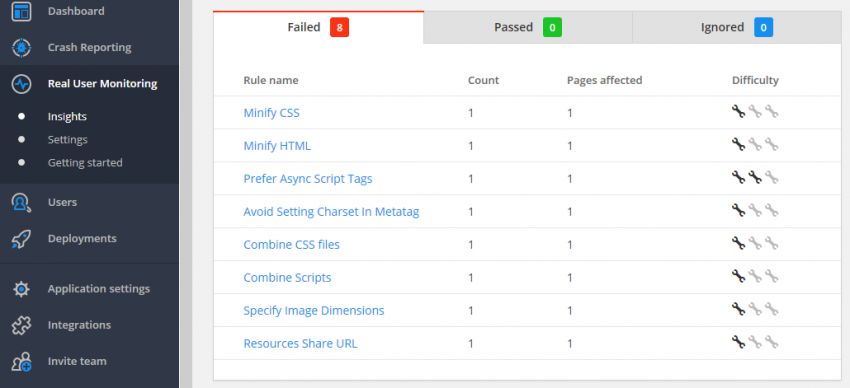Select Real User Monitoring menu item

(102, 84)
